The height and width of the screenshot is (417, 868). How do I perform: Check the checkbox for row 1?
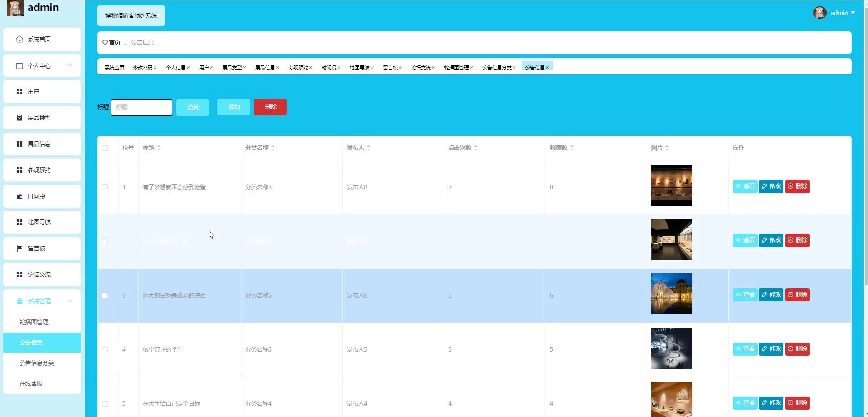[x=105, y=187]
